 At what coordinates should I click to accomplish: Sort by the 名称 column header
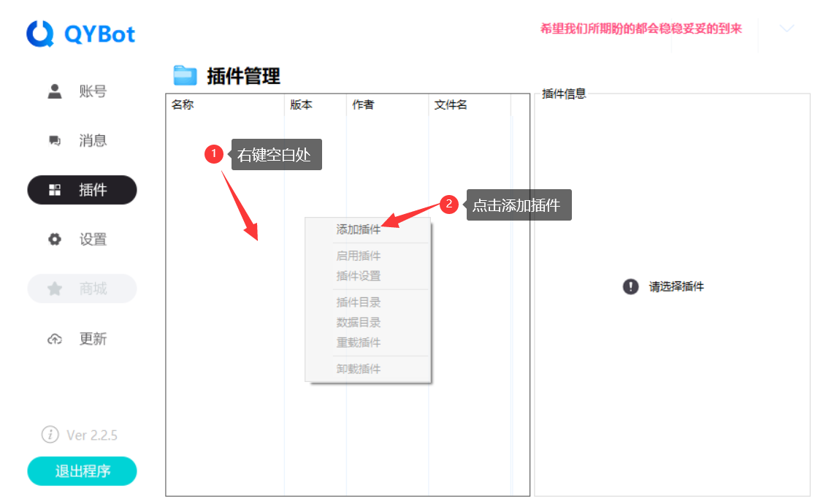183,105
